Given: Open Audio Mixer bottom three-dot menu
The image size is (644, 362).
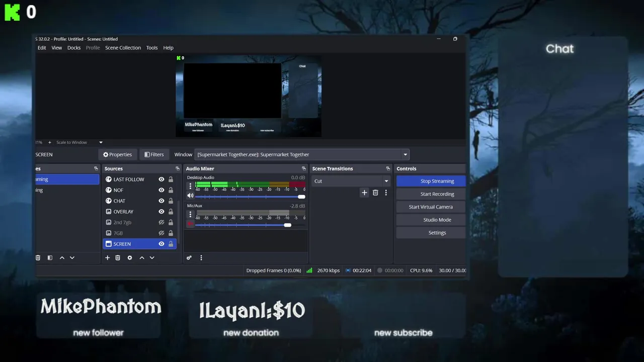Looking at the screenshot, I should tap(201, 258).
